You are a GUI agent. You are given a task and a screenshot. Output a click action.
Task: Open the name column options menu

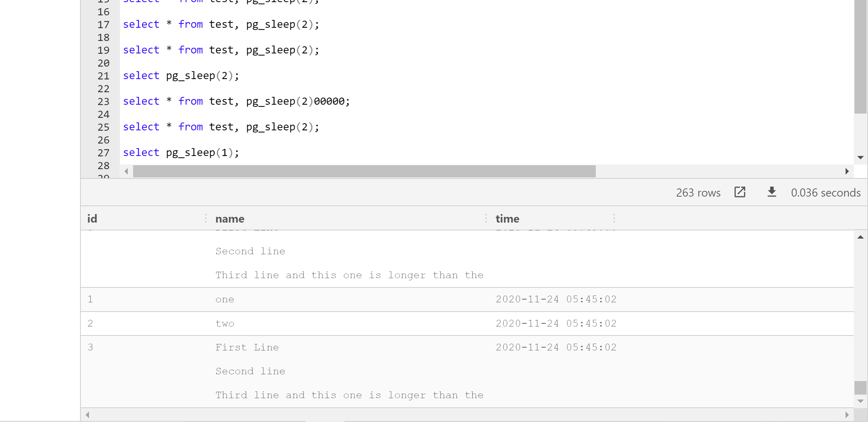pyautogui.click(x=486, y=218)
